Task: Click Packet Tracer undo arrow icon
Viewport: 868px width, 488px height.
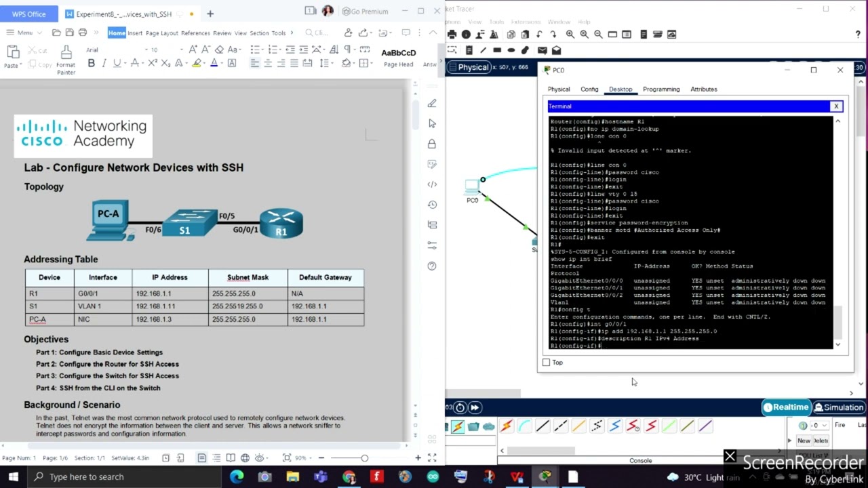Action: 539,34
